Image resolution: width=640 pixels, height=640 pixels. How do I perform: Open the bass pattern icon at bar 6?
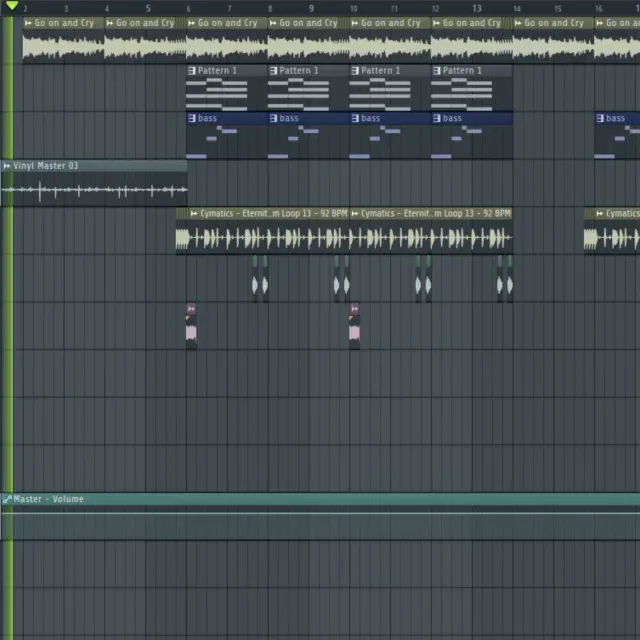click(192, 118)
